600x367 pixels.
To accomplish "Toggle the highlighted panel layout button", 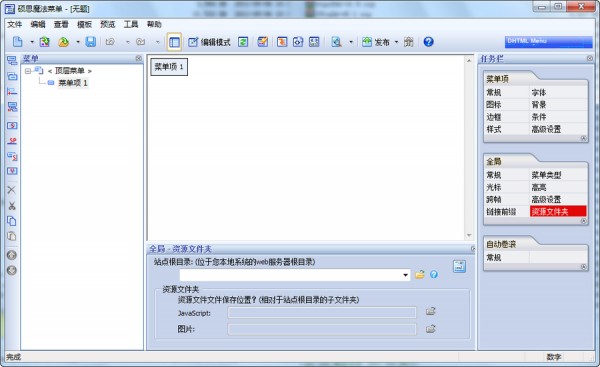I will tap(174, 42).
